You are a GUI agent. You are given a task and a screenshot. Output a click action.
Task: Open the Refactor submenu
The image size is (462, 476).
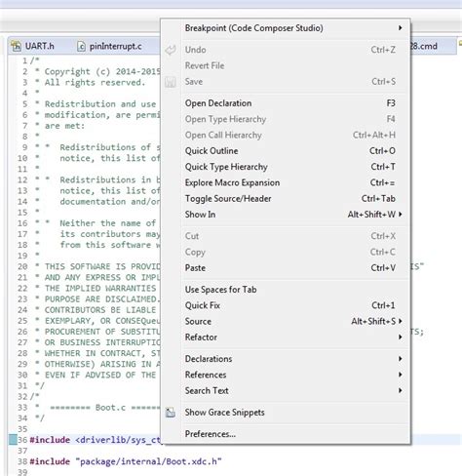tap(286, 337)
